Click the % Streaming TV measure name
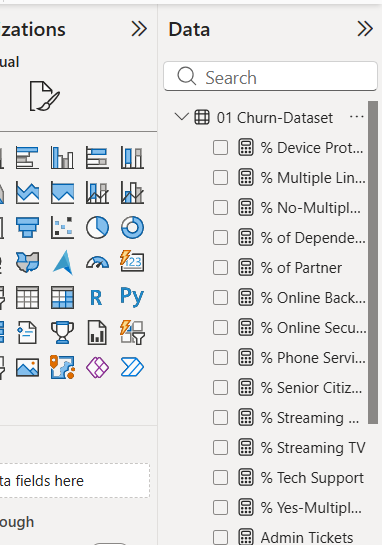The image size is (382, 545). coord(313,448)
